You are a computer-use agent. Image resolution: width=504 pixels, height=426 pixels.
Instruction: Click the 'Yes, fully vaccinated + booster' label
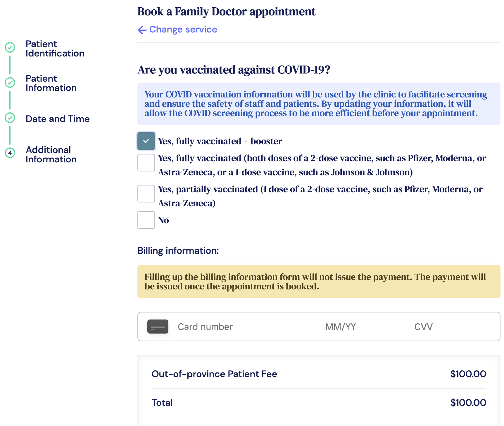coord(220,141)
